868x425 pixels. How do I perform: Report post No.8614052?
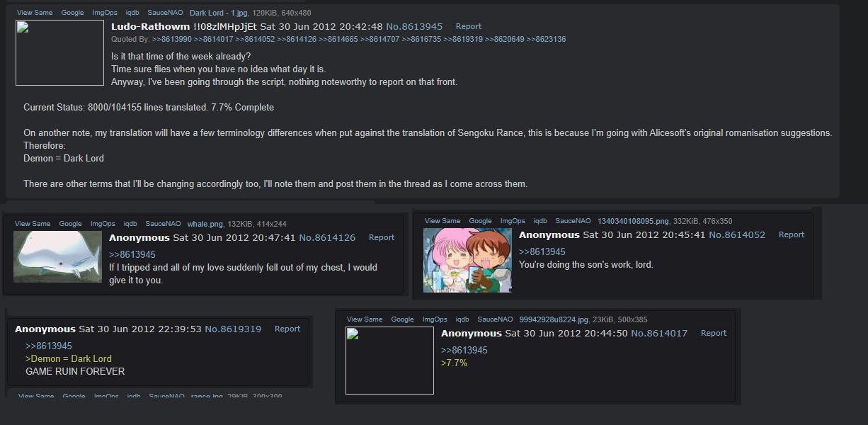pyautogui.click(x=792, y=234)
